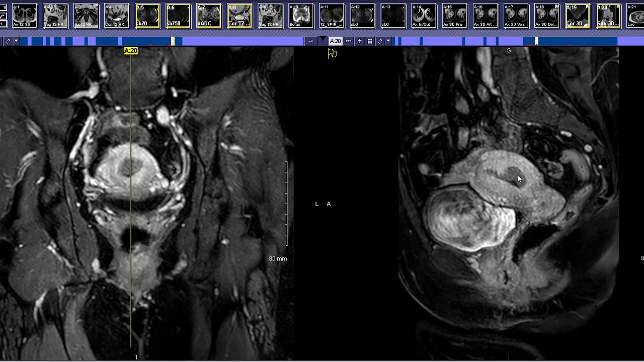The height and width of the screenshot is (362, 644).
Task: Select the A:7 dADC map thumbnail
Action: click(209, 16)
